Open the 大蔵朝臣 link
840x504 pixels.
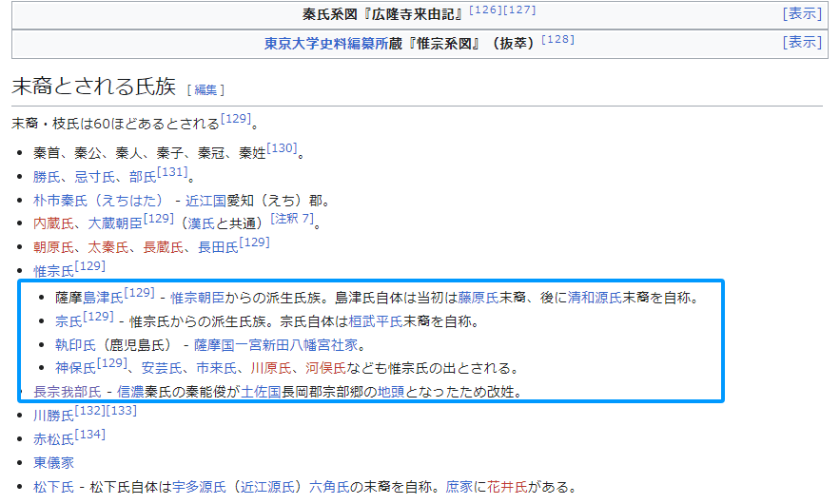[x=115, y=223]
